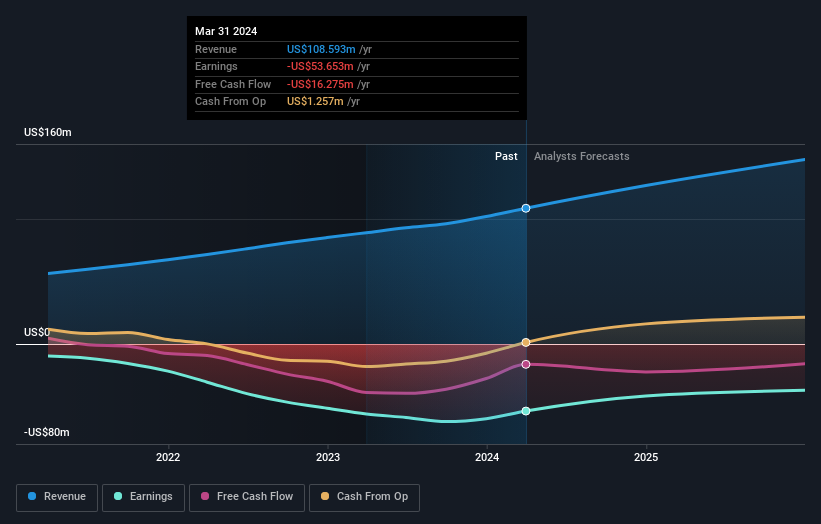Click the US$160m y-axis label
This screenshot has height=524, width=821.
point(48,132)
